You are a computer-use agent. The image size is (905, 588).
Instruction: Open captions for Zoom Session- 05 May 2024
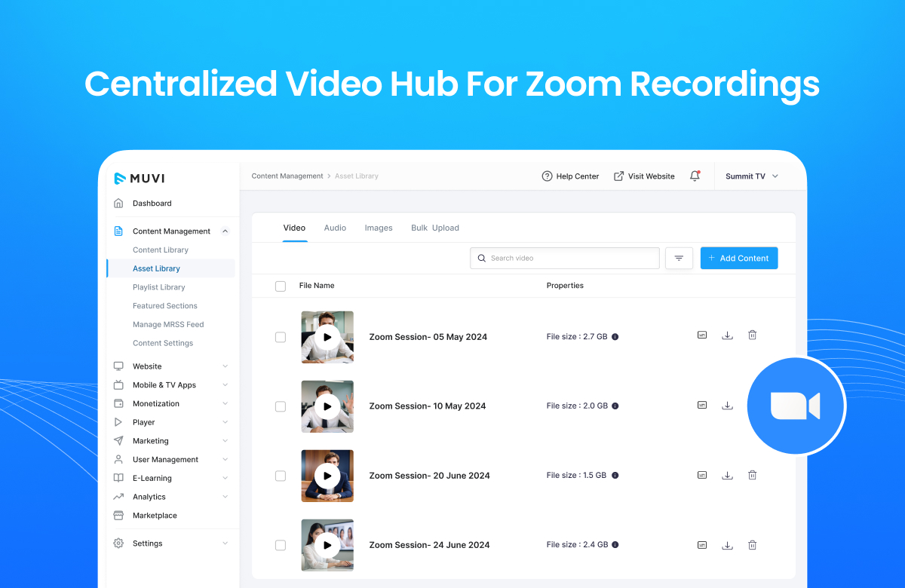(x=702, y=335)
